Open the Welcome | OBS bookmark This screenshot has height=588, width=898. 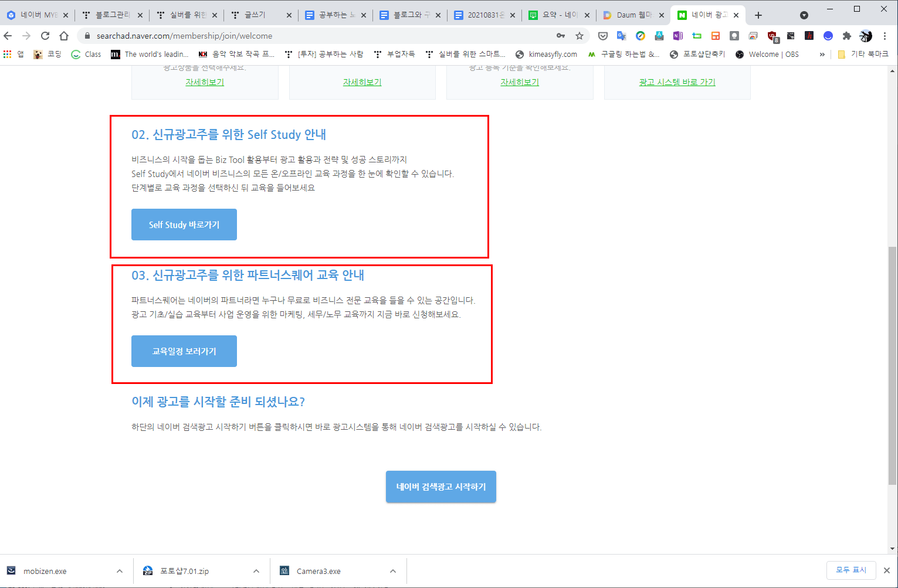point(767,54)
